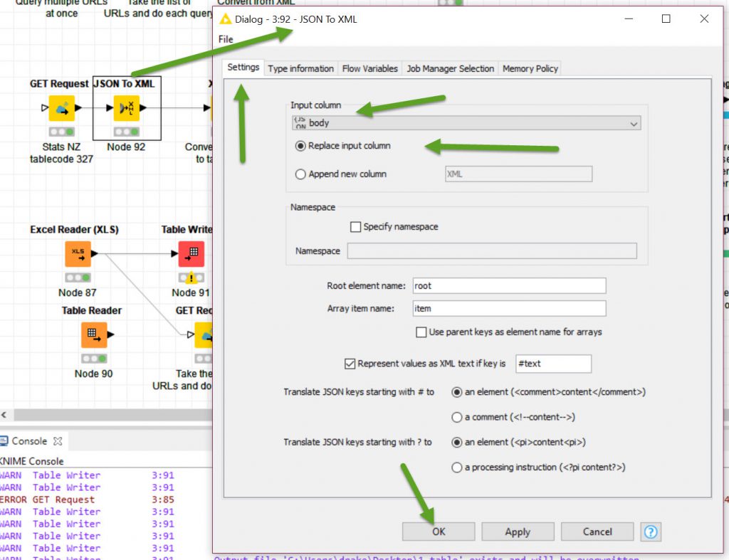729x560 pixels.
Task: Open dialog help question mark icon
Action: click(651, 532)
